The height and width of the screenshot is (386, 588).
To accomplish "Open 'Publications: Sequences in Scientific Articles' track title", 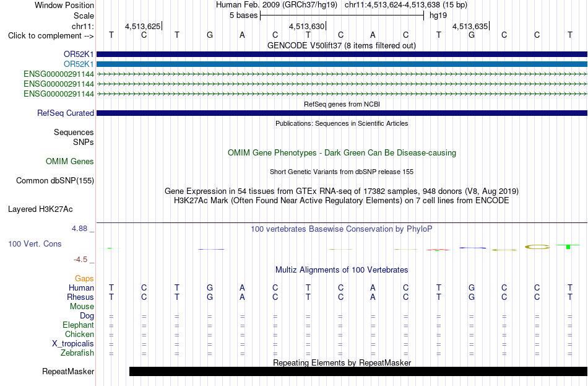I will click(342, 123).
